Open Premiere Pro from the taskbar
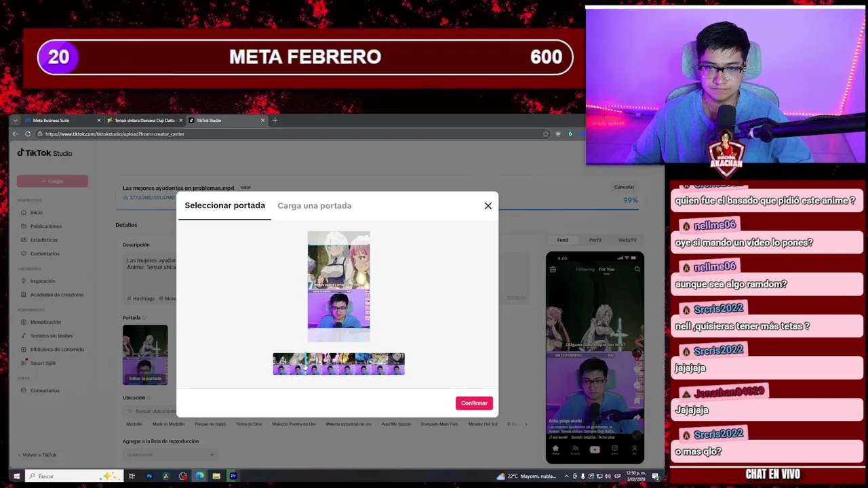This screenshot has height=488, width=868. [x=233, y=476]
